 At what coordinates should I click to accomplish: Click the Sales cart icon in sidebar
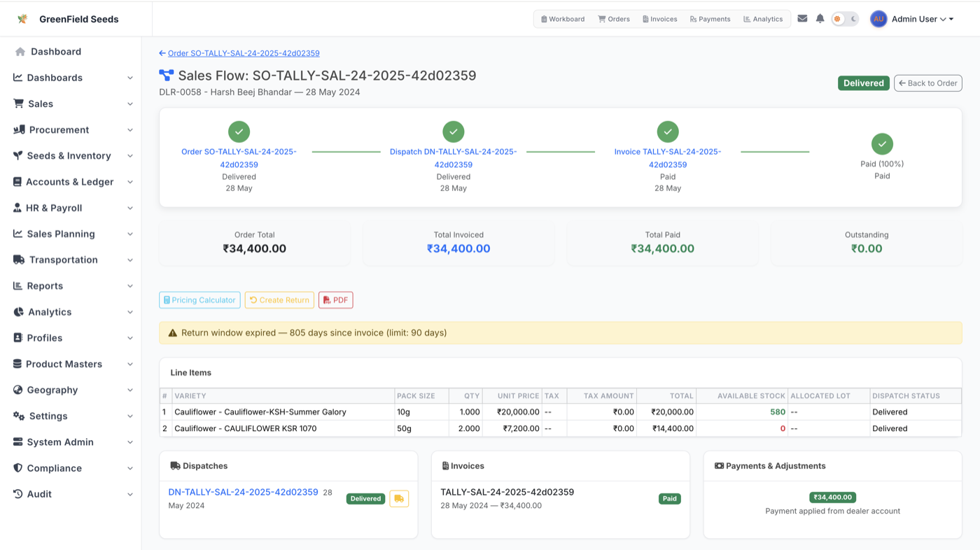tap(19, 104)
